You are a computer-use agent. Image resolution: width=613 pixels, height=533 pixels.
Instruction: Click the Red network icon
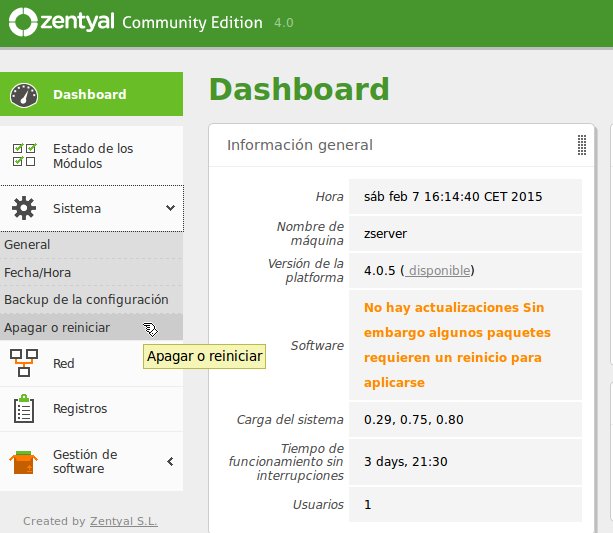tap(24, 363)
